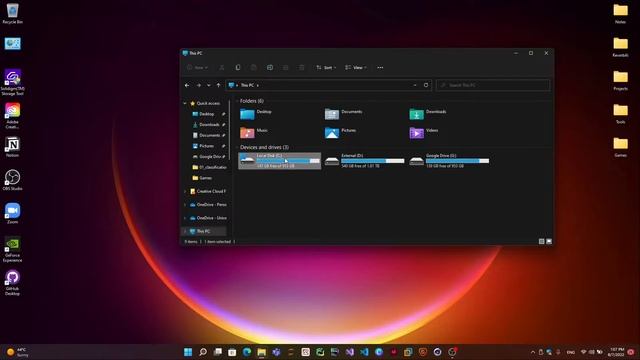Select This PC in navigation pane

203,231
